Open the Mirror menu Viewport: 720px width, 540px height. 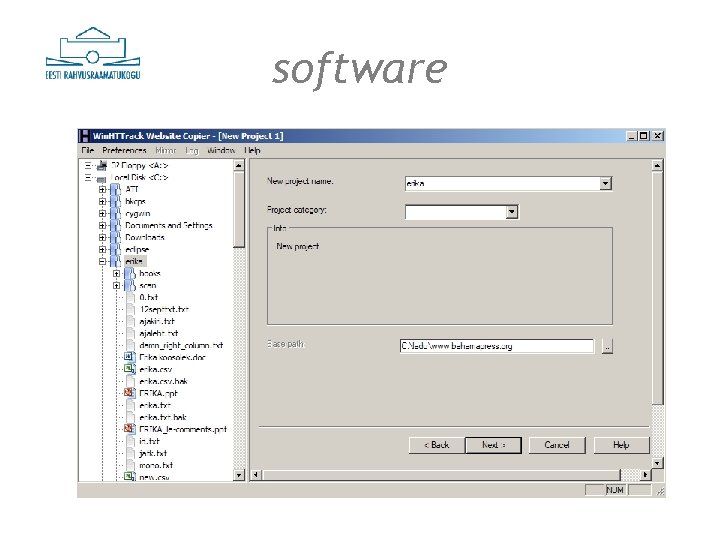coord(166,151)
